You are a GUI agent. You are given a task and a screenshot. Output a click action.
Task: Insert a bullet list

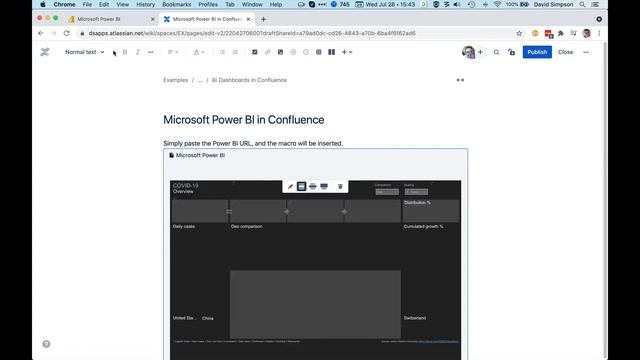[x=222, y=52]
